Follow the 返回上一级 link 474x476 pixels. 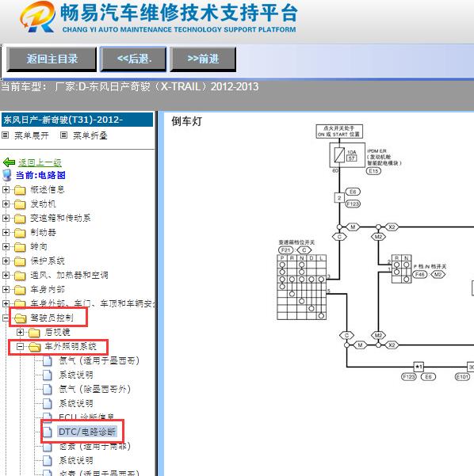40,162
